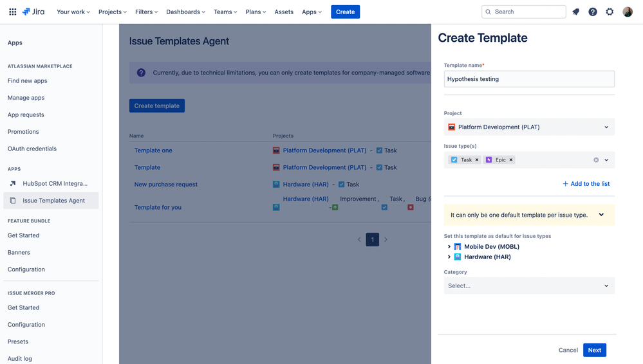Click the Issue Templates Agent sidebar icon

pyautogui.click(x=13, y=201)
